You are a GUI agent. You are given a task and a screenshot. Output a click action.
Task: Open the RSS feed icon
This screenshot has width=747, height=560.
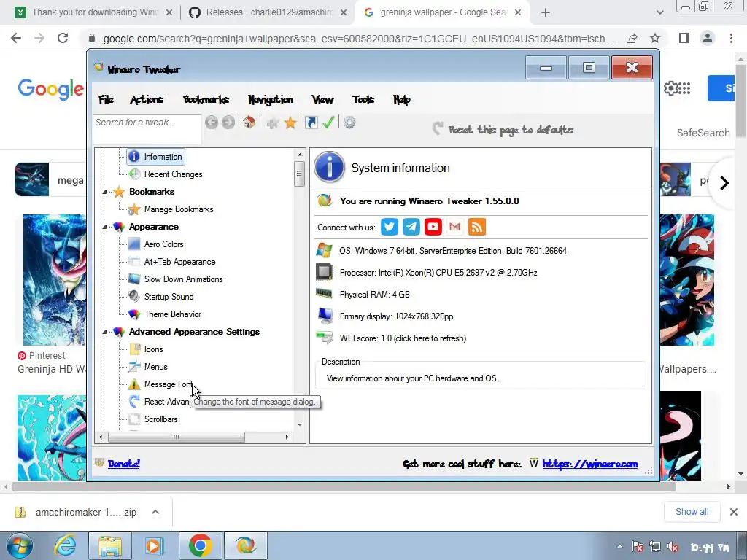(x=477, y=227)
